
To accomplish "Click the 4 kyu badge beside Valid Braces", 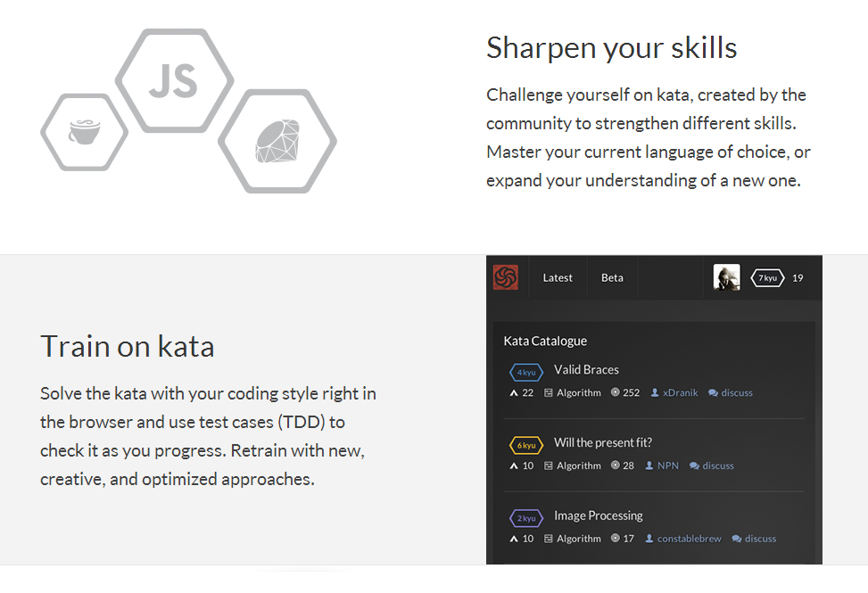I will pos(526,372).
